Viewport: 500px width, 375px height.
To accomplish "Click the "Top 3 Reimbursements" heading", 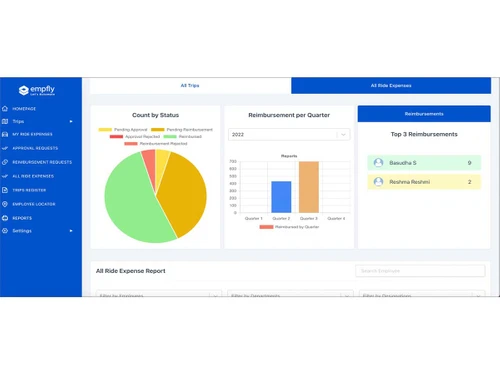I will [424, 134].
